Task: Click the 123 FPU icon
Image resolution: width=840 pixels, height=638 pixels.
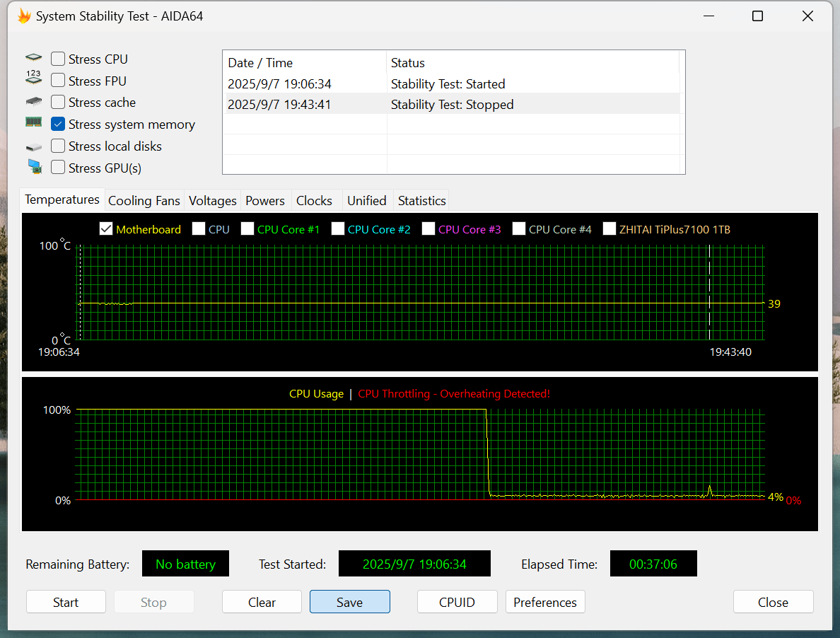Action: pyautogui.click(x=34, y=77)
